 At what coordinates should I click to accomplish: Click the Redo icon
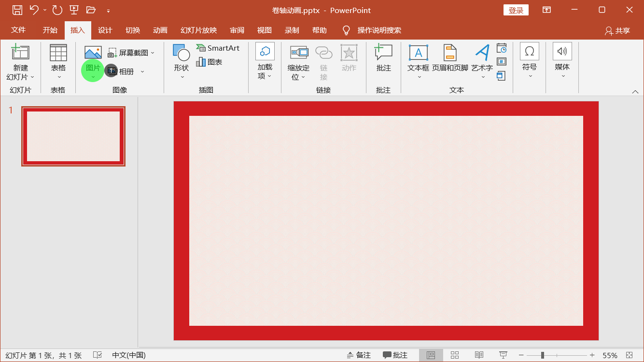point(57,10)
